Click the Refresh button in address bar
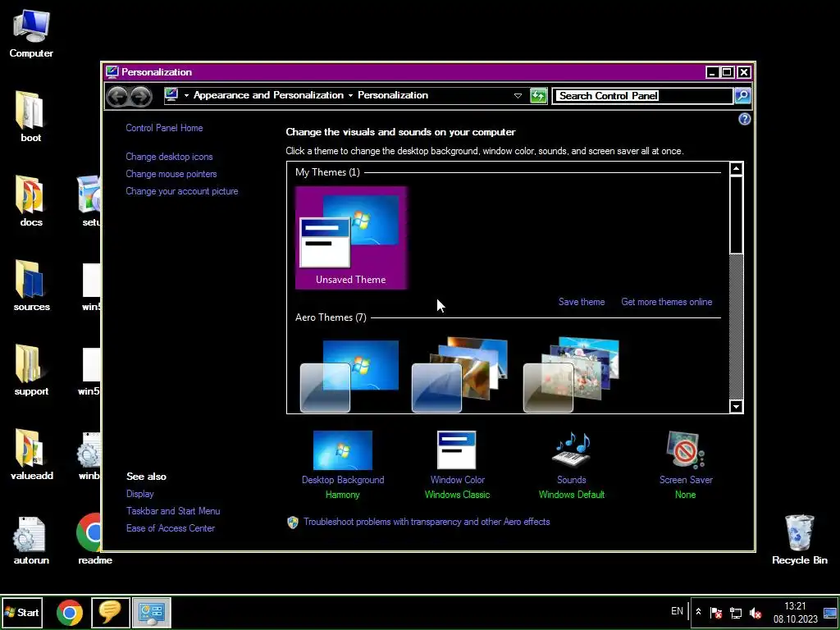This screenshot has height=630, width=840. pyautogui.click(x=538, y=96)
